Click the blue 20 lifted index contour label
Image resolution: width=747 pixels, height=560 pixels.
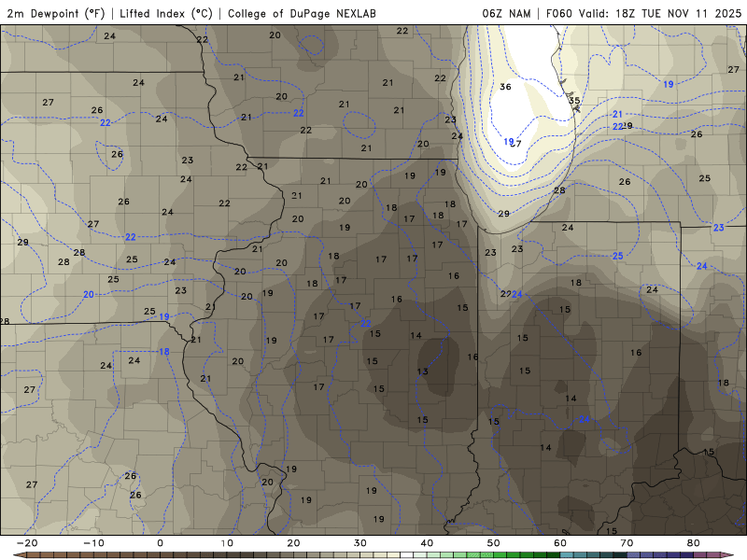[x=89, y=295]
